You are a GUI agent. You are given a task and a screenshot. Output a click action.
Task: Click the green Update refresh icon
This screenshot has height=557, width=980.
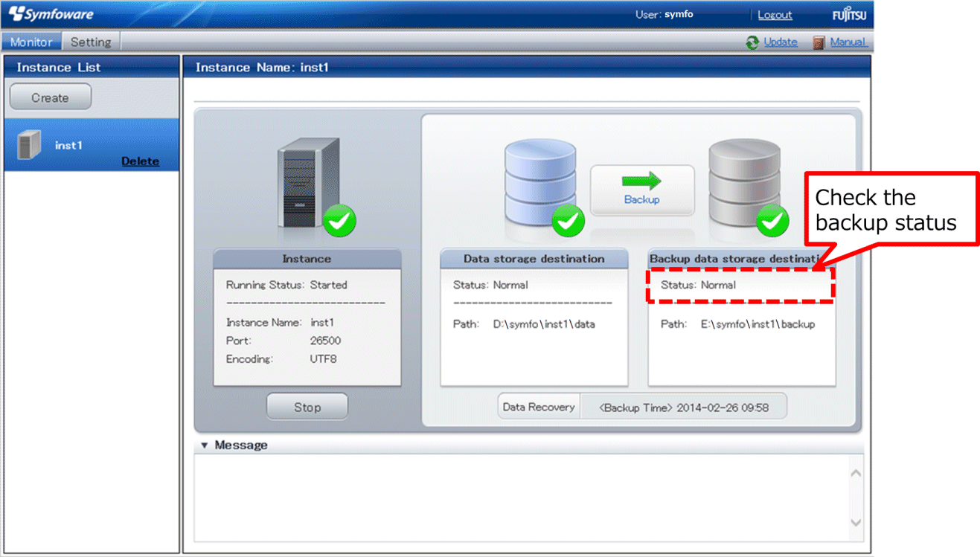click(x=752, y=42)
